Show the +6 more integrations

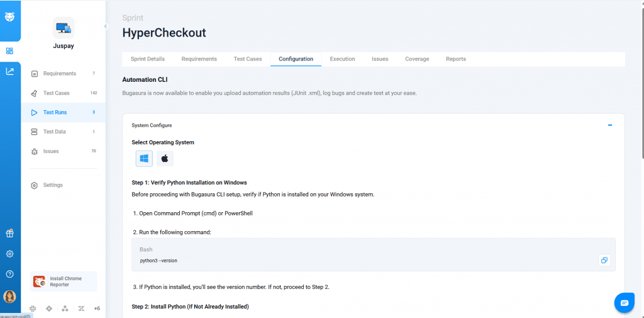click(97, 309)
